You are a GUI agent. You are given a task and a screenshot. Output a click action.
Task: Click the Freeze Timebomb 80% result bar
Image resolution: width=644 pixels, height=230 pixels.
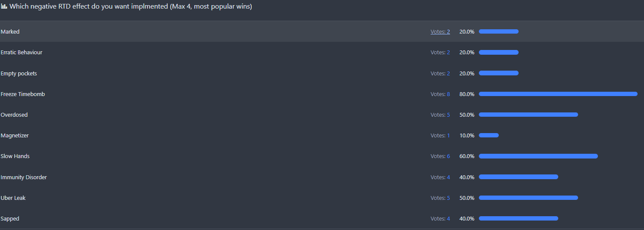pyautogui.click(x=558, y=94)
